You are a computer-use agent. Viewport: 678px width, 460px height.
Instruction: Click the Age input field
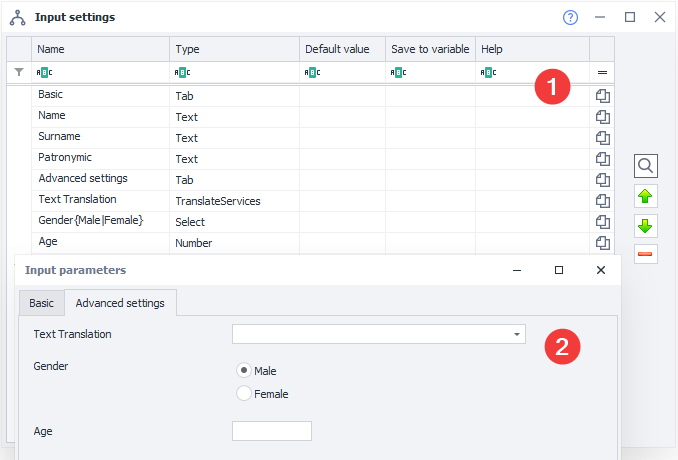tap(272, 431)
